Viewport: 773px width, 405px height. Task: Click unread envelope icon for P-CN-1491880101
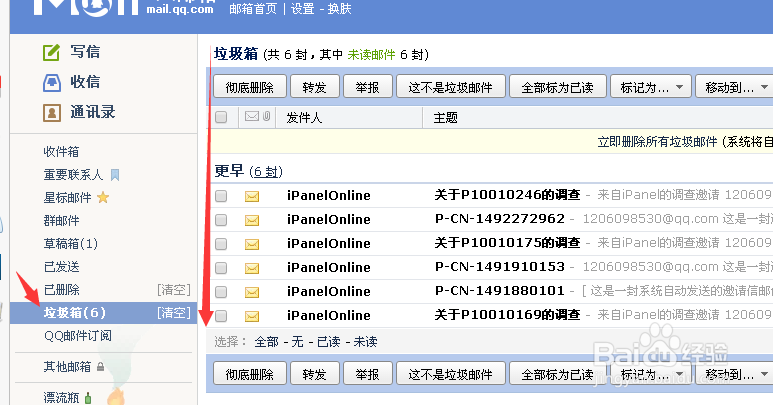click(x=252, y=292)
